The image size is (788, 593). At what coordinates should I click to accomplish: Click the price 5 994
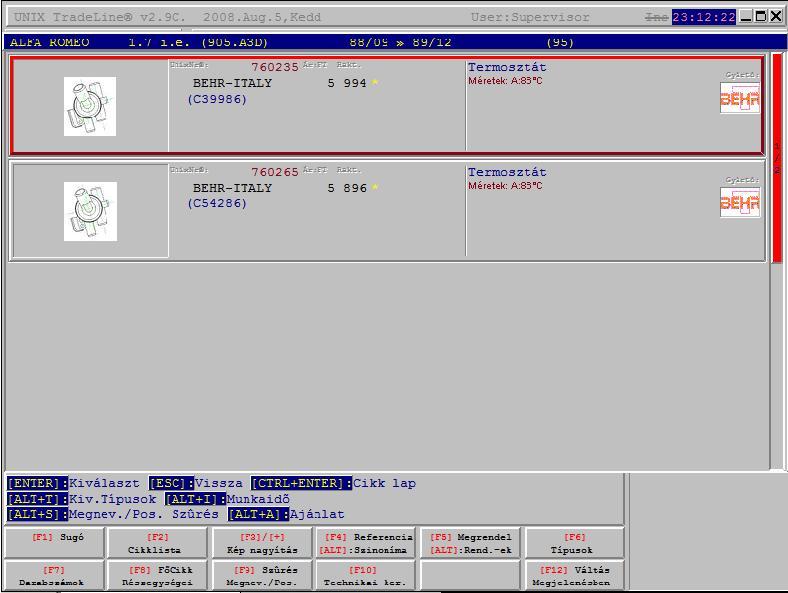[x=347, y=83]
